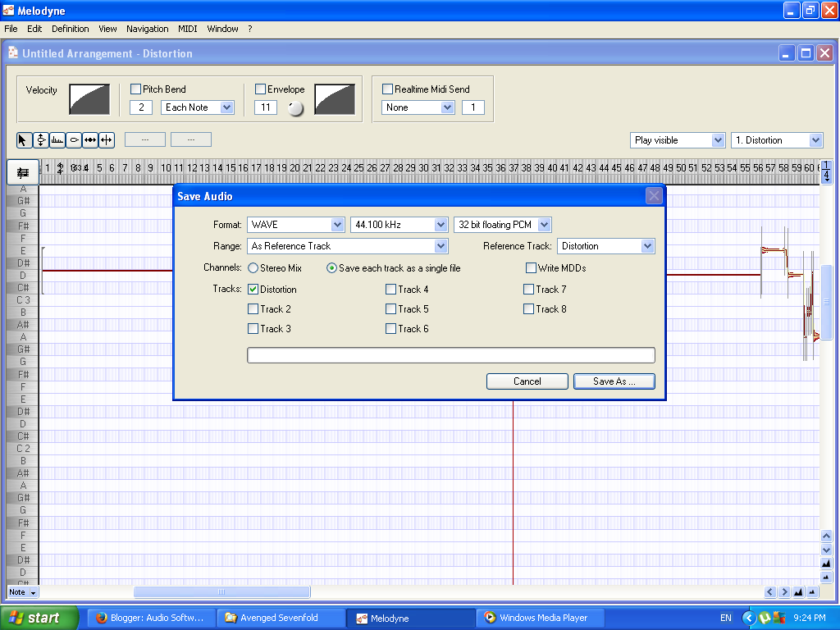Click the document icon in the arrangement title bar
The image size is (840, 630).
click(x=13, y=52)
